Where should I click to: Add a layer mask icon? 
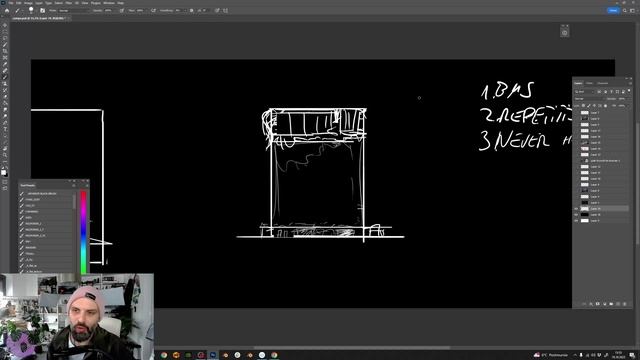(x=598, y=304)
